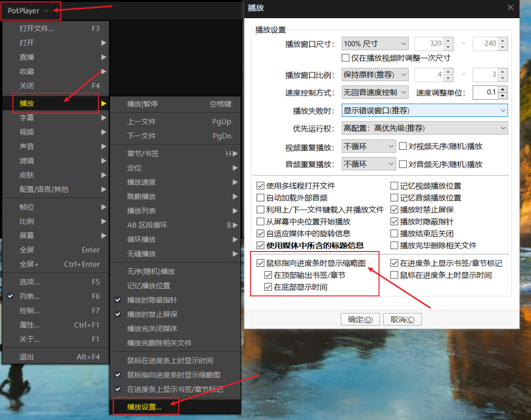Select 打开文件... menu entry
This screenshot has height=420, width=531.
pos(56,28)
